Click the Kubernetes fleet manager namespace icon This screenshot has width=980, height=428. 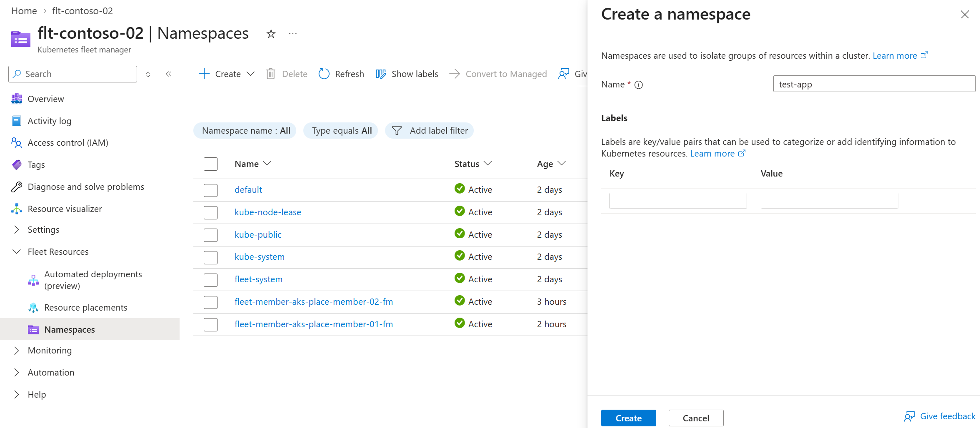pos(21,39)
